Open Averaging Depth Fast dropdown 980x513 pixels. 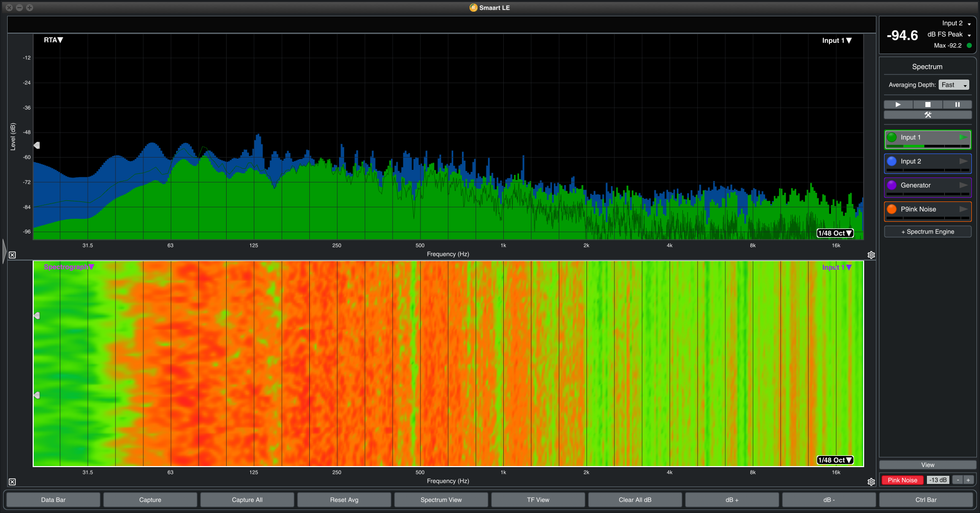pos(954,85)
